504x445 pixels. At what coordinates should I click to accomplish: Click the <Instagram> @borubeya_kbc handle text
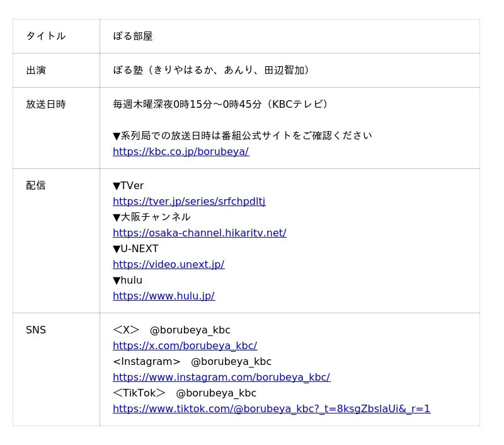(192, 361)
